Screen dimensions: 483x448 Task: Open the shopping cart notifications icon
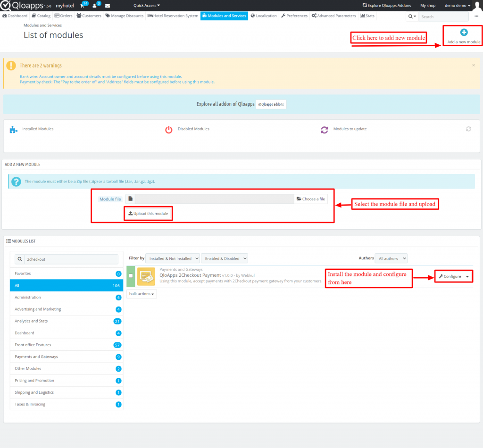click(x=83, y=6)
